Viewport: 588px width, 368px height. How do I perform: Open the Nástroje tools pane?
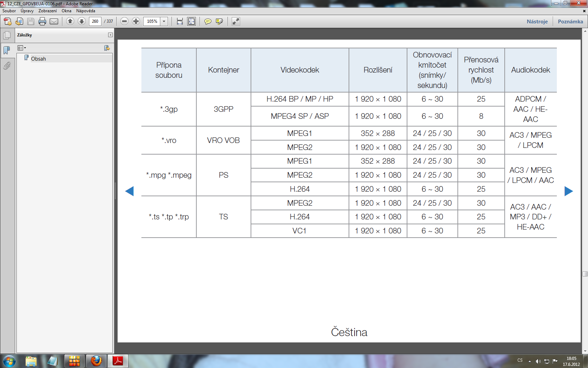[537, 21]
